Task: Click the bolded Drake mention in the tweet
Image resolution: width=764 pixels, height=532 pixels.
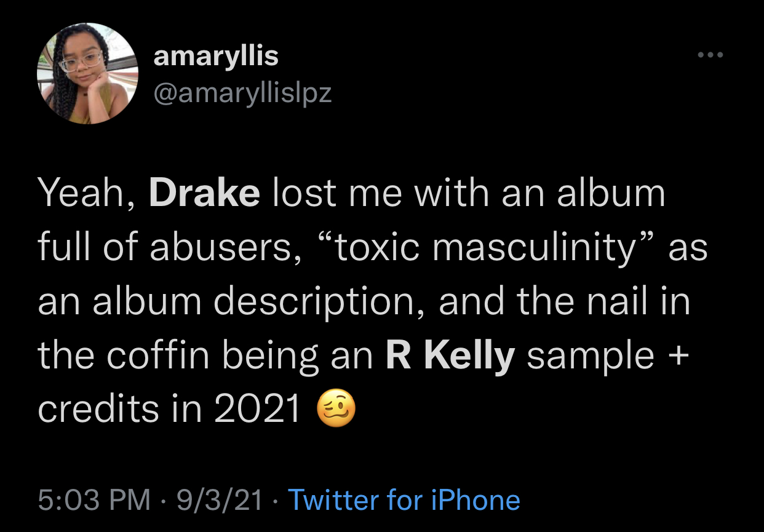Action: (205, 192)
